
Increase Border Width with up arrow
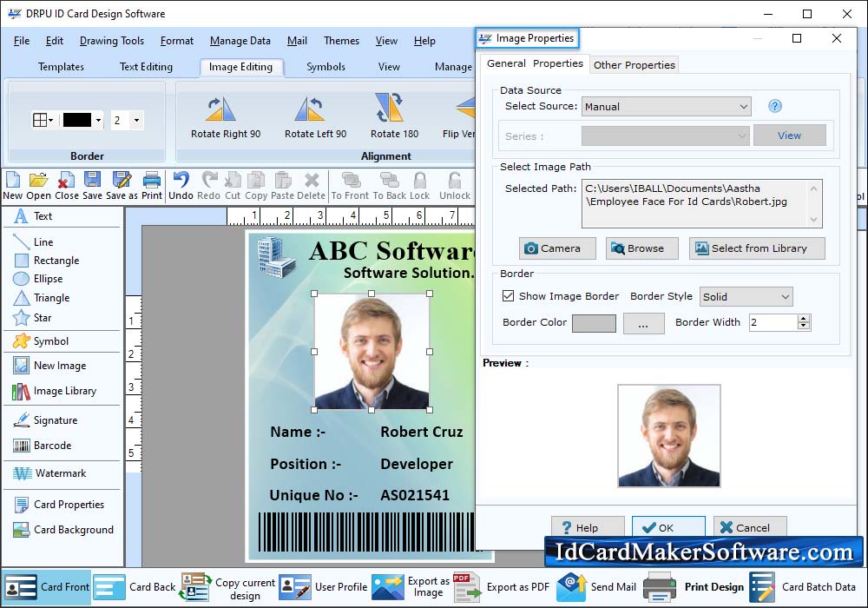[804, 318]
